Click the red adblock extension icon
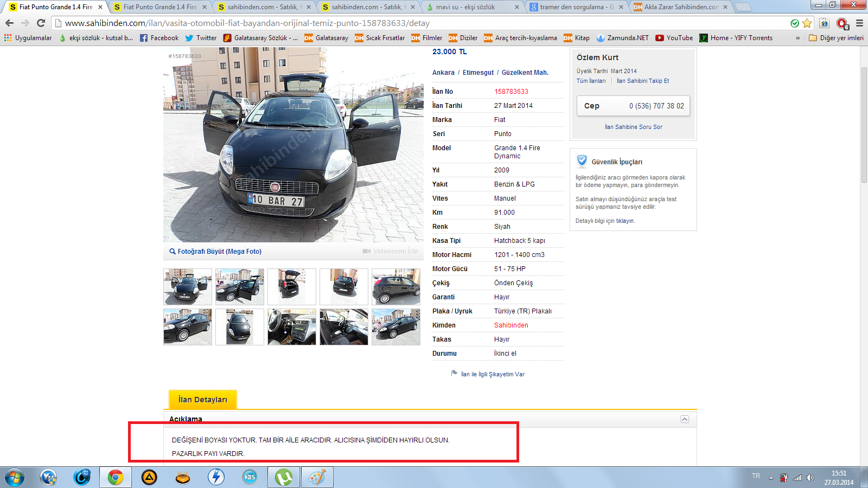 [842, 23]
